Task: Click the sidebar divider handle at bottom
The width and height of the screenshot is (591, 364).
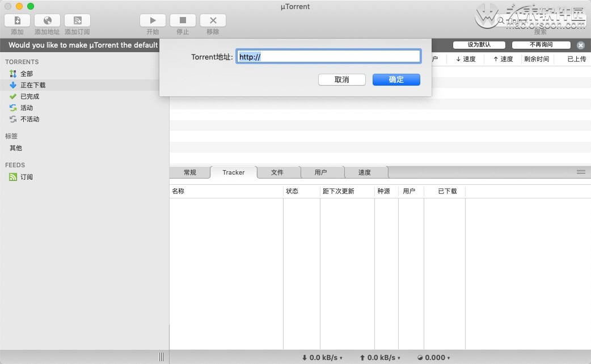Action: point(161,357)
